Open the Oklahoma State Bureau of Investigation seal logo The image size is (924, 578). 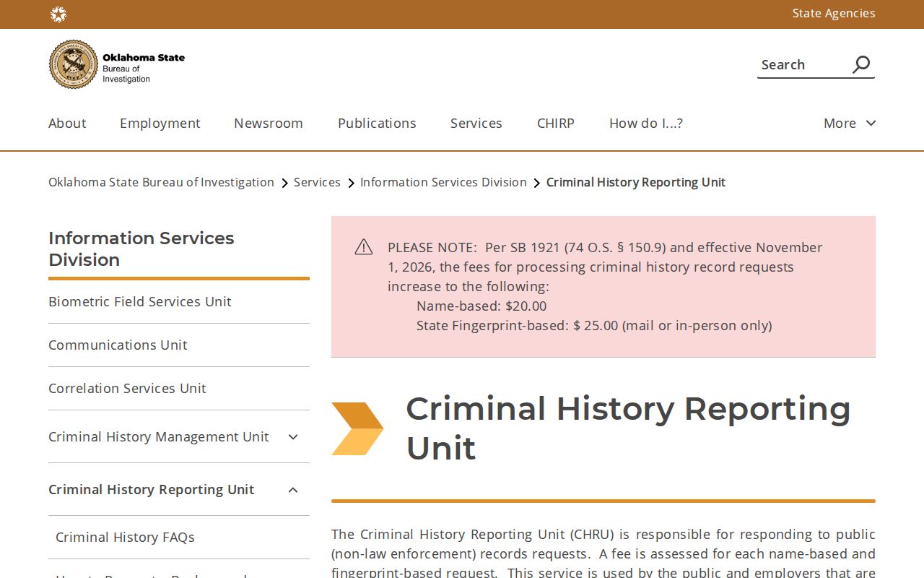tap(74, 64)
